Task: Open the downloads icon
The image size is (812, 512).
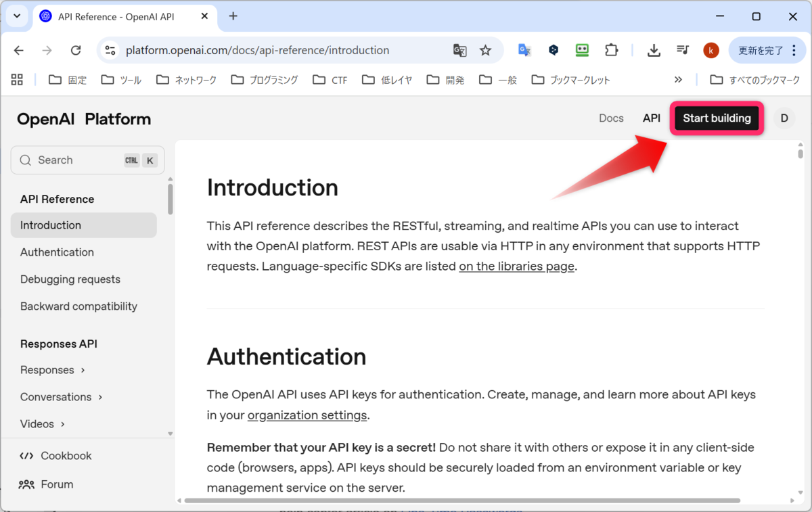Action: tap(654, 50)
